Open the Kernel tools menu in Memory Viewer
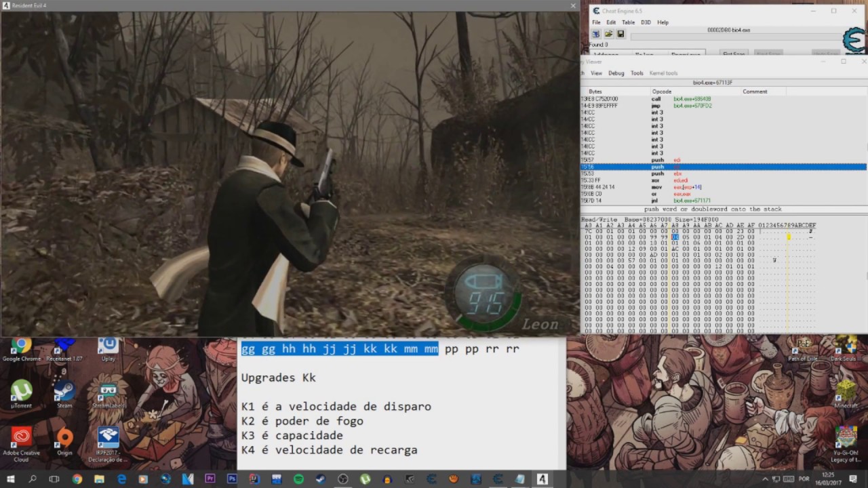The width and height of the screenshot is (868, 488). point(663,73)
